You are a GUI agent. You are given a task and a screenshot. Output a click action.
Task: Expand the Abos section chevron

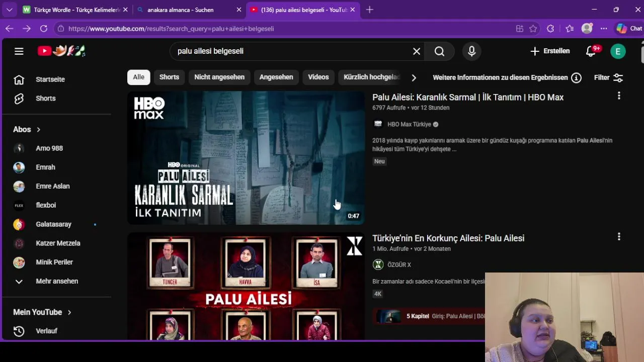(38, 130)
